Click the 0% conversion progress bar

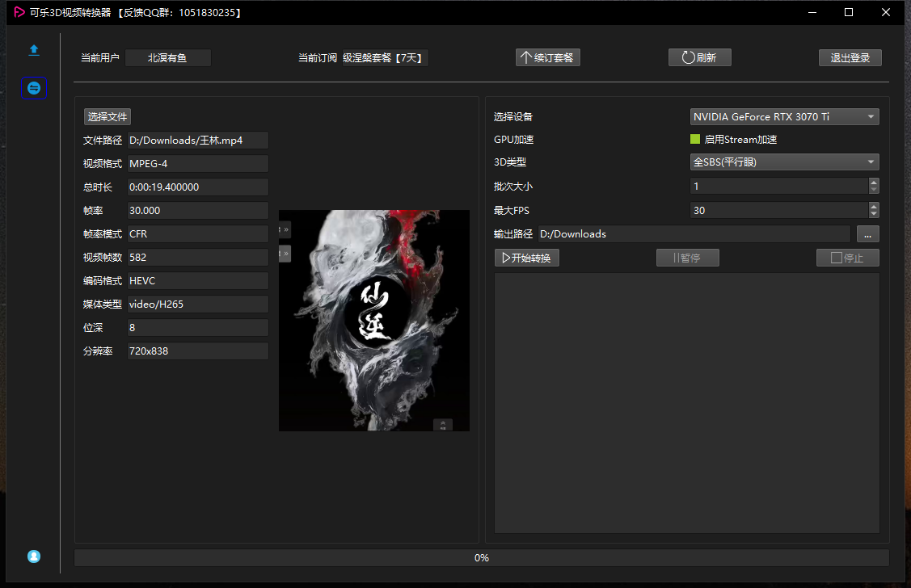point(482,558)
